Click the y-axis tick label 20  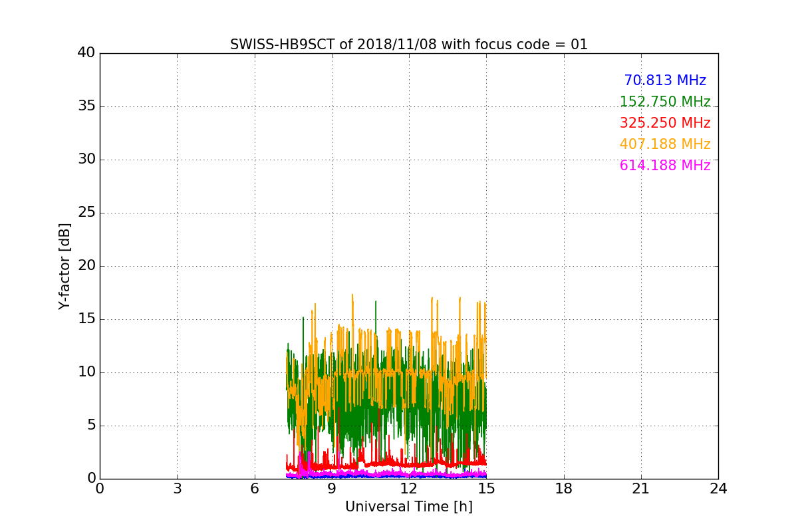[86, 266]
